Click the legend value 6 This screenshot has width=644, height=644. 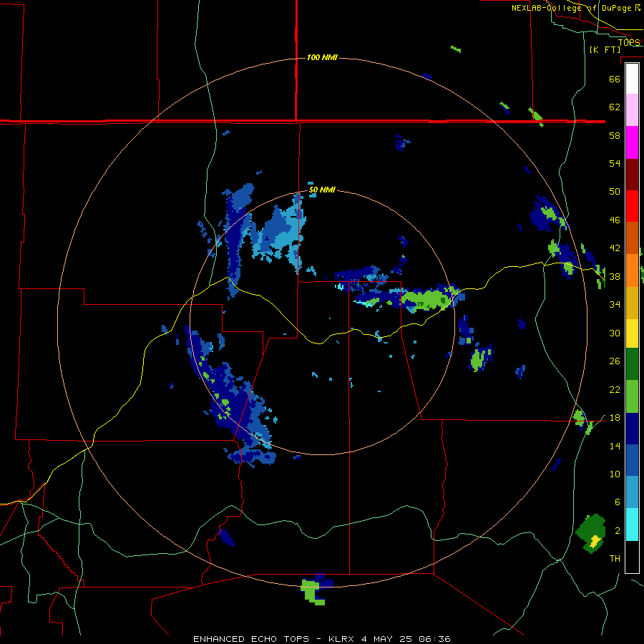618,502
